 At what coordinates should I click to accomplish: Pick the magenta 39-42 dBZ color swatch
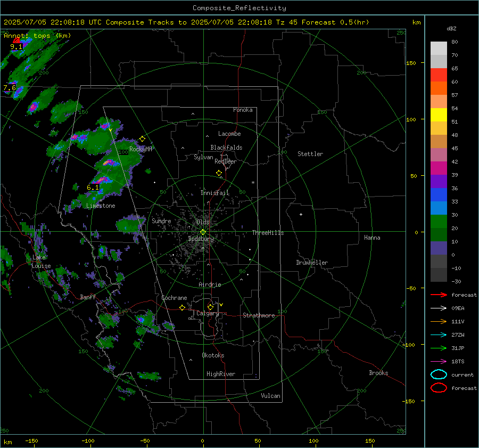coord(439,168)
